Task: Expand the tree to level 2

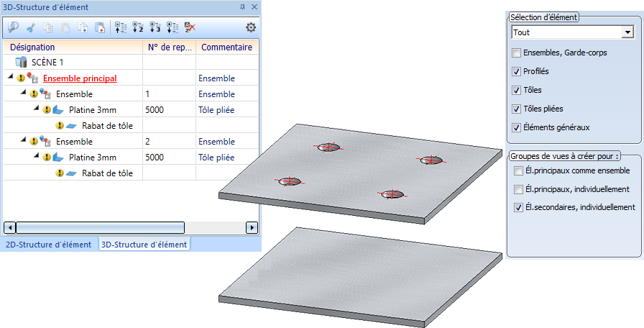Action: [x=137, y=27]
